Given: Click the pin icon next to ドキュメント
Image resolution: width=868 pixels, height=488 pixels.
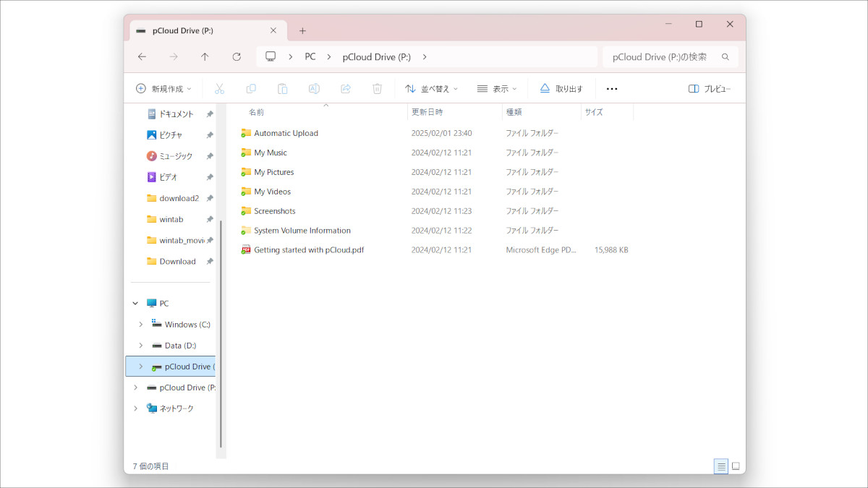Looking at the screenshot, I should tap(209, 114).
